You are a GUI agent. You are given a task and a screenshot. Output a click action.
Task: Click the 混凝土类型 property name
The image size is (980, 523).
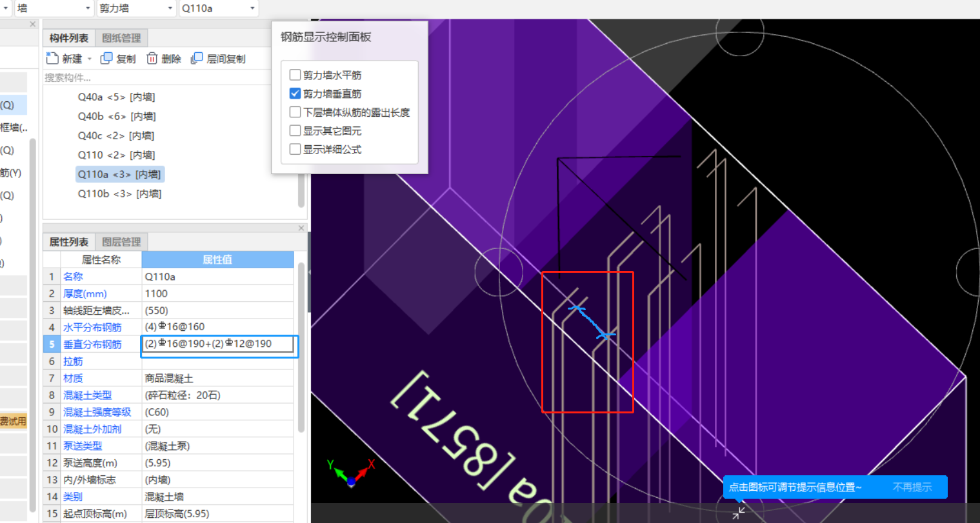[x=87, y=395]
